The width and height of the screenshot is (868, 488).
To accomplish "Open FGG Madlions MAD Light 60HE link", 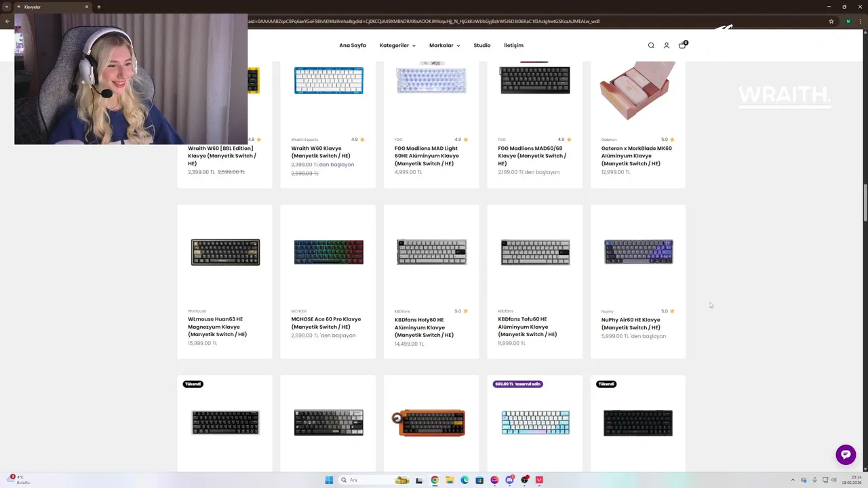I will (x=427, y=156).
